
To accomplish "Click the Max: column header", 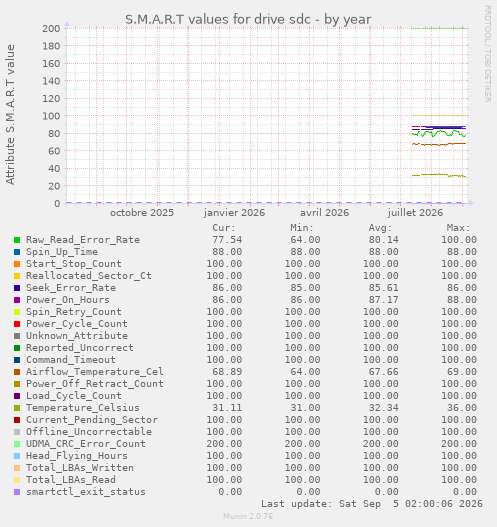I will tap(458, 228).
